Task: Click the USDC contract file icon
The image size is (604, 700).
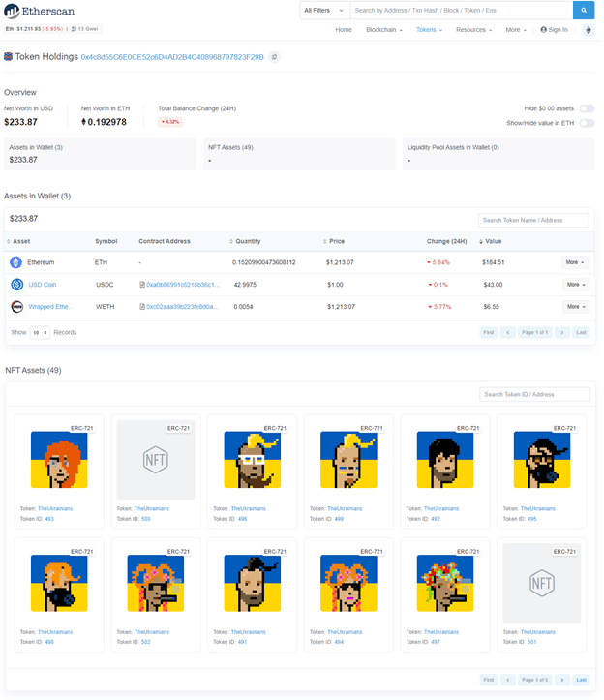Action: point(143,286)
